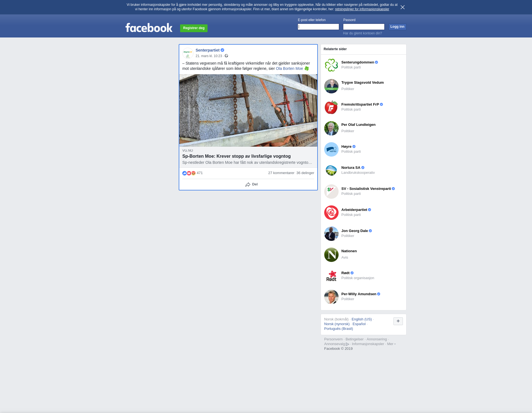This screenshot has width=532, height=413.
Task: Click Per Olaf Lundteigen avatar
Action: pyautogui.click(x=331, y=128)
